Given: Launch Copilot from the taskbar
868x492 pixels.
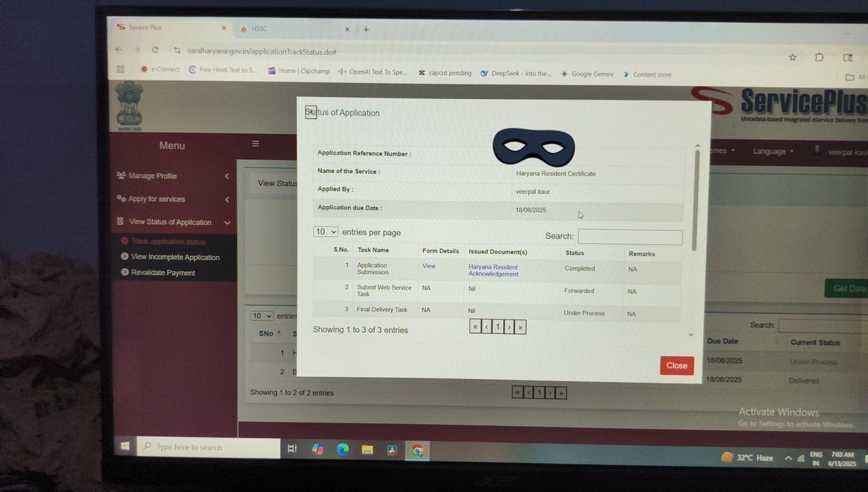Looking at the screenshot, I should point(318,449).
